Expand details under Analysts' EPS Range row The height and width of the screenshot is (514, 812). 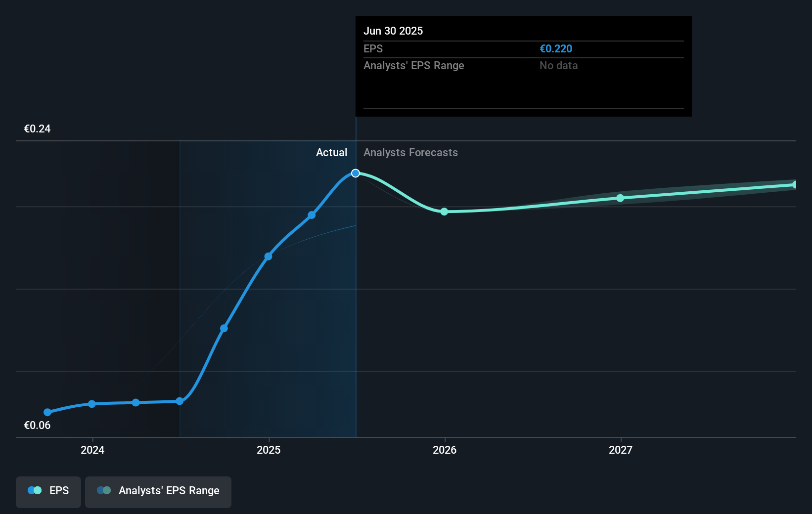(x=414, y=65)
